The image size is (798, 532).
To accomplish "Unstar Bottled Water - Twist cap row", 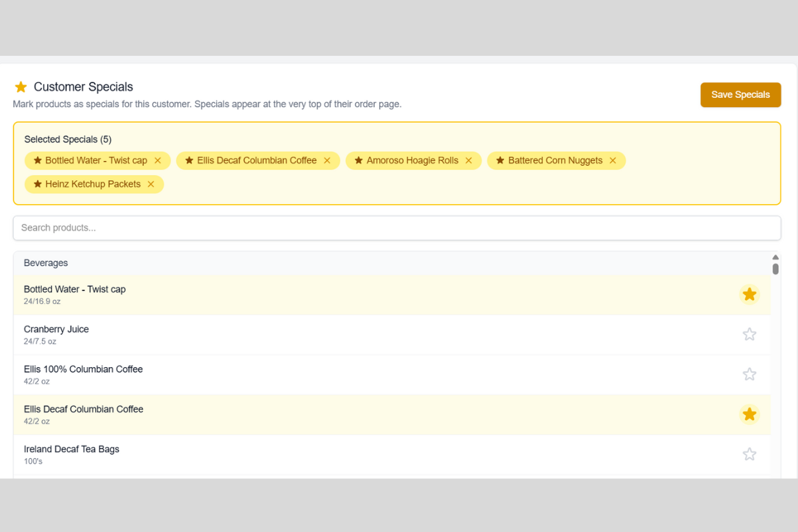I will click(x=749, y=295).
